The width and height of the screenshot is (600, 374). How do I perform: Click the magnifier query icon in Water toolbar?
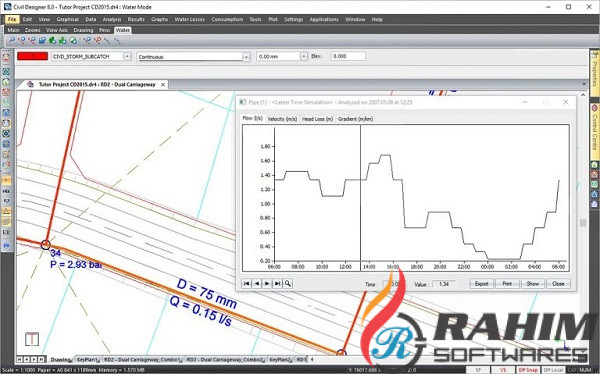[12, 40]
